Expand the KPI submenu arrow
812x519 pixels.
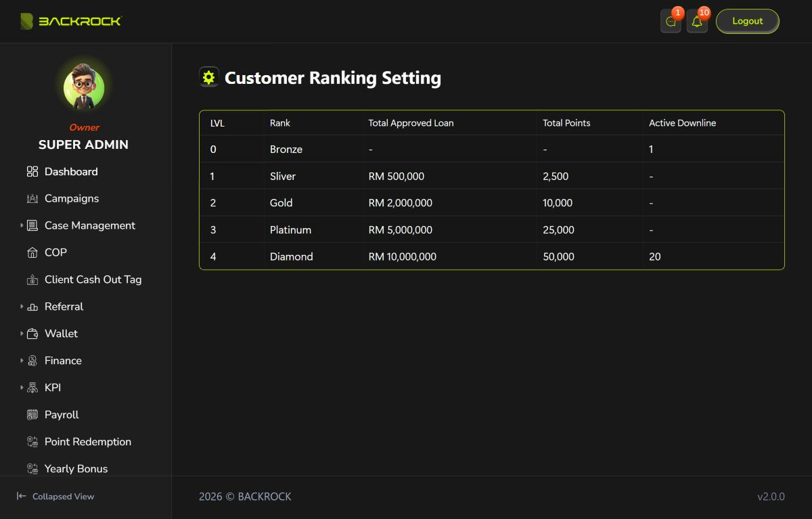point(22,388)
